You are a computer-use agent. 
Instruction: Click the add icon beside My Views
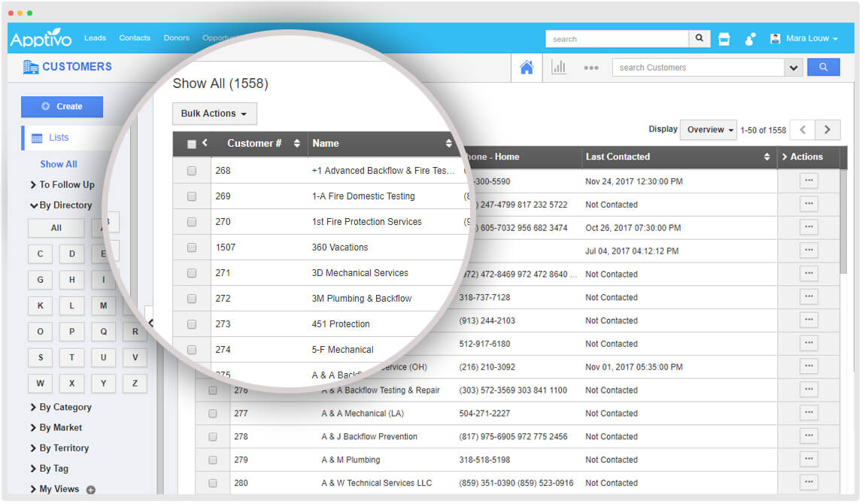[91, 490]
